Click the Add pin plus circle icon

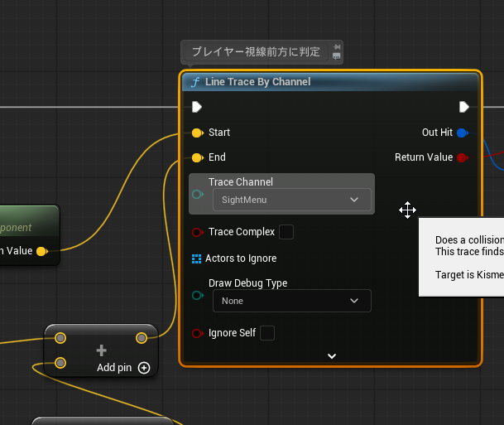point(144,368)
